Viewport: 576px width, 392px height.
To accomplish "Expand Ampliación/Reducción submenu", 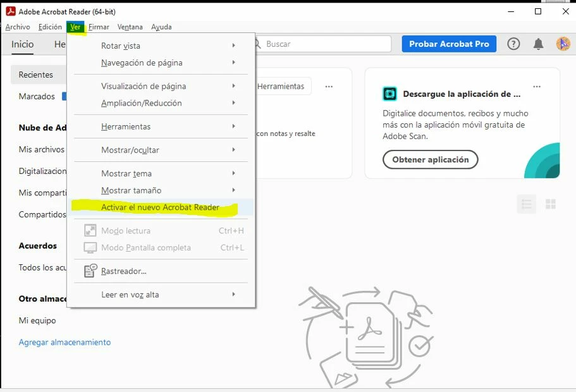I will (x=234, y=102).
